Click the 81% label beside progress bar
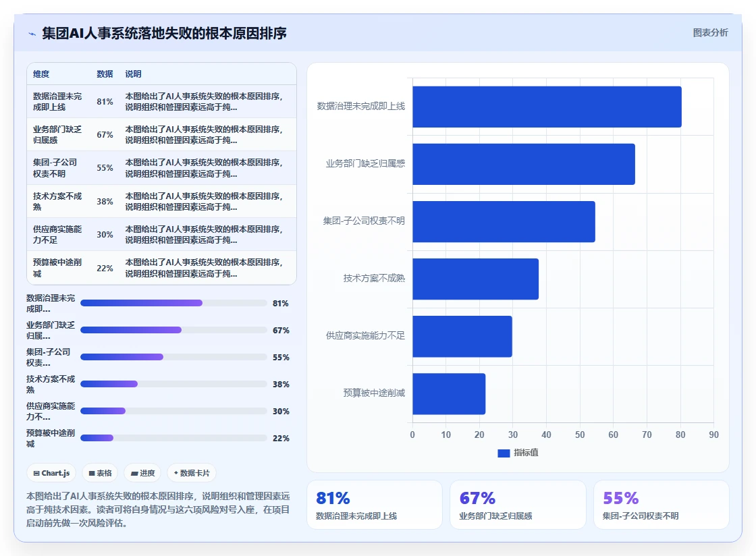756x556 pixels. click(281, 304)
